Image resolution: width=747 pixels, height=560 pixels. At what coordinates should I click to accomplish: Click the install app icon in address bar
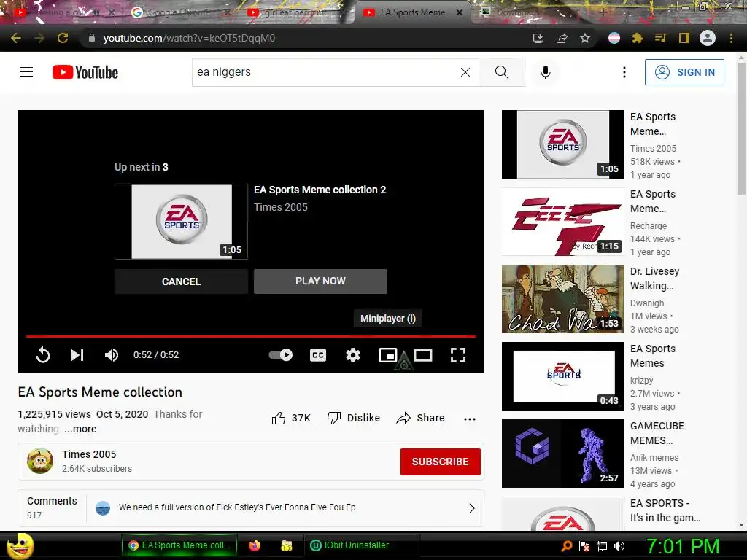(538, 38)
